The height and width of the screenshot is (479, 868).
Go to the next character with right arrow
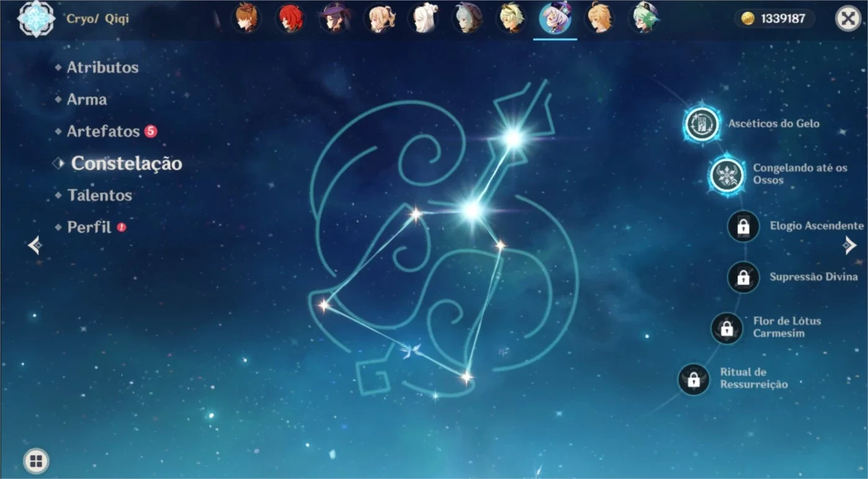[849, 245]
